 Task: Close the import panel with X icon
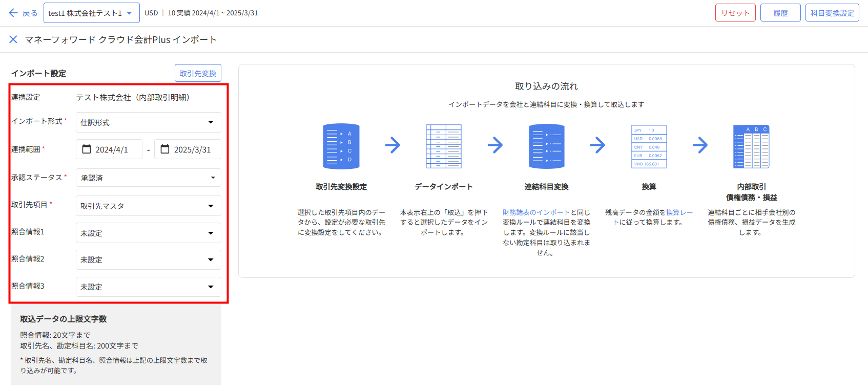(13, 39)
